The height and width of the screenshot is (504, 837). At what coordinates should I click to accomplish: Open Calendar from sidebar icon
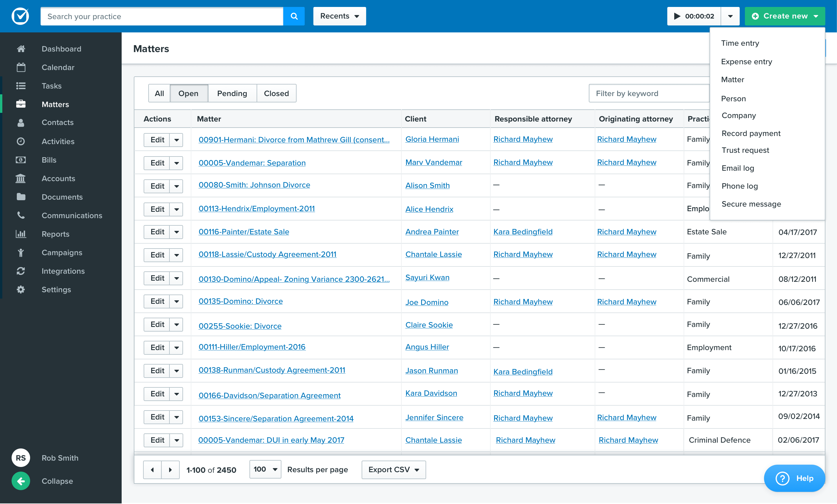21,67
